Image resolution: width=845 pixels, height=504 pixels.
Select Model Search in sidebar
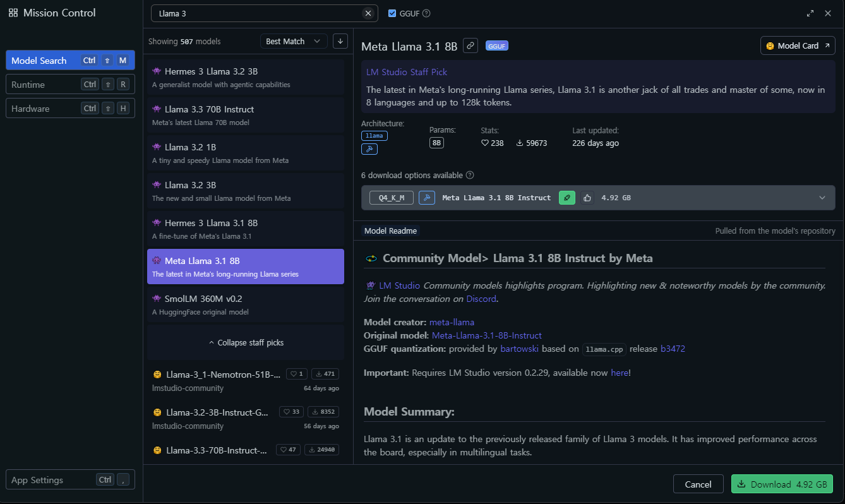[x=70, y=61]
